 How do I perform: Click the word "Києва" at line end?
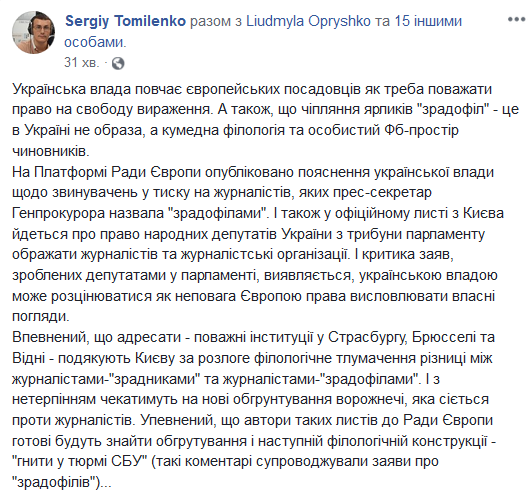(x=483, y=214)
